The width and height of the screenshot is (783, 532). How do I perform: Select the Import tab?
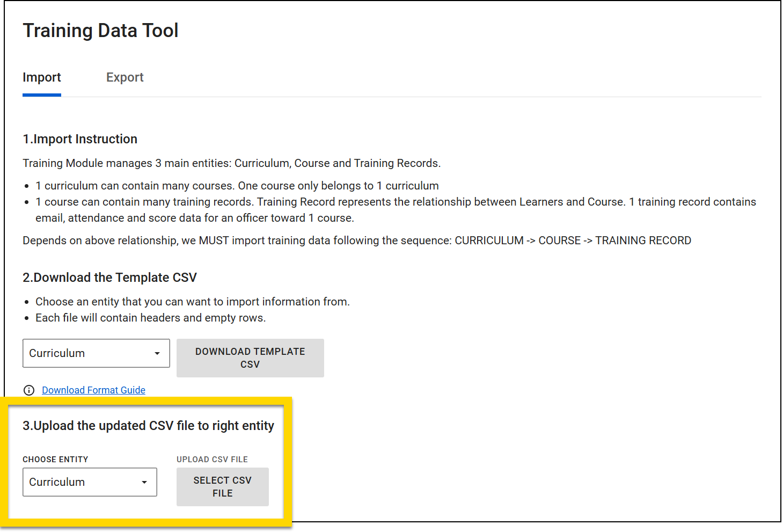[41, 77]
